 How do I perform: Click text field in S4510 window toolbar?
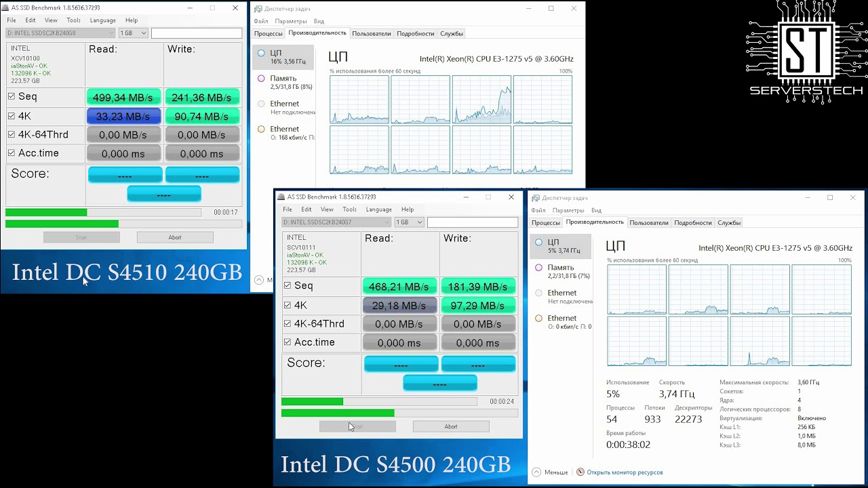(197, 33)
